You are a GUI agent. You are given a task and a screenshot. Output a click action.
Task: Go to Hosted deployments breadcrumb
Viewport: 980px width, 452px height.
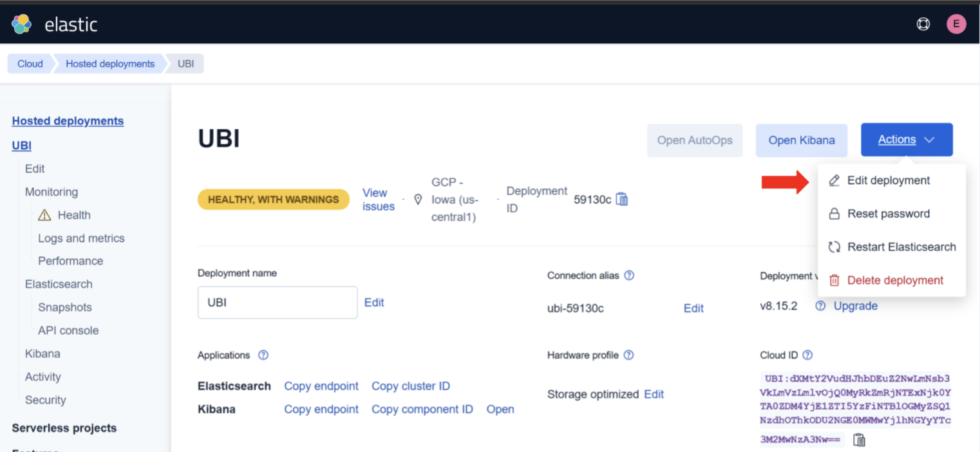click(x=110, y=64)
